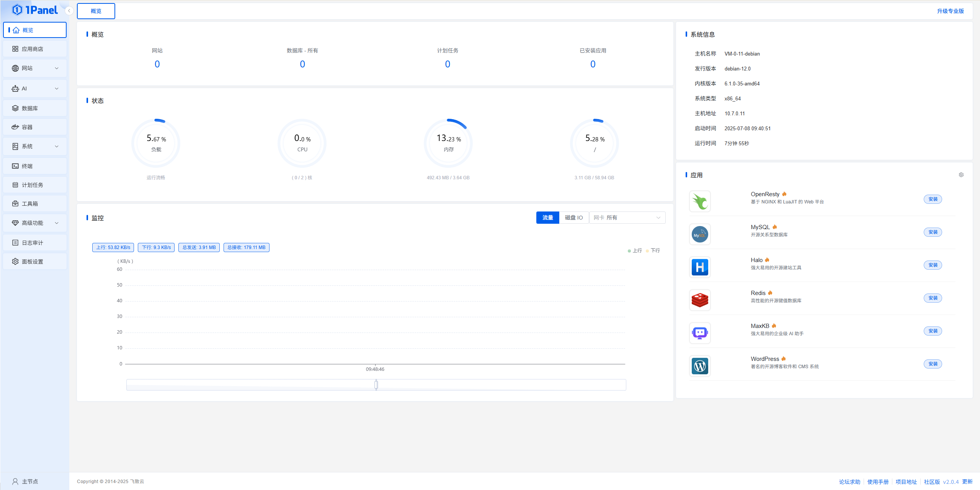Screen dimensions: 980x490
Task: Click the 升级专业版 link
Action: pos(951,11)
